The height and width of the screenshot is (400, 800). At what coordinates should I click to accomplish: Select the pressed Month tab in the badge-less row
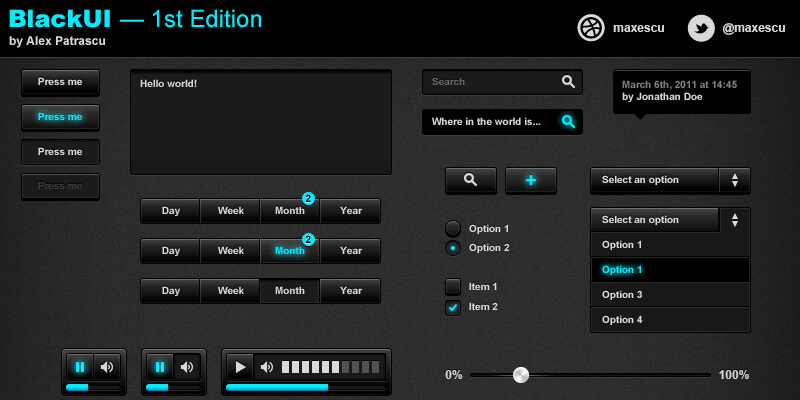[290, 291]
